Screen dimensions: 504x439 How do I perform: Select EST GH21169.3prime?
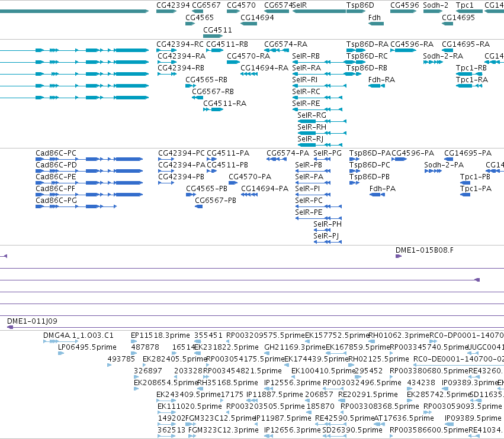point(267,353)
